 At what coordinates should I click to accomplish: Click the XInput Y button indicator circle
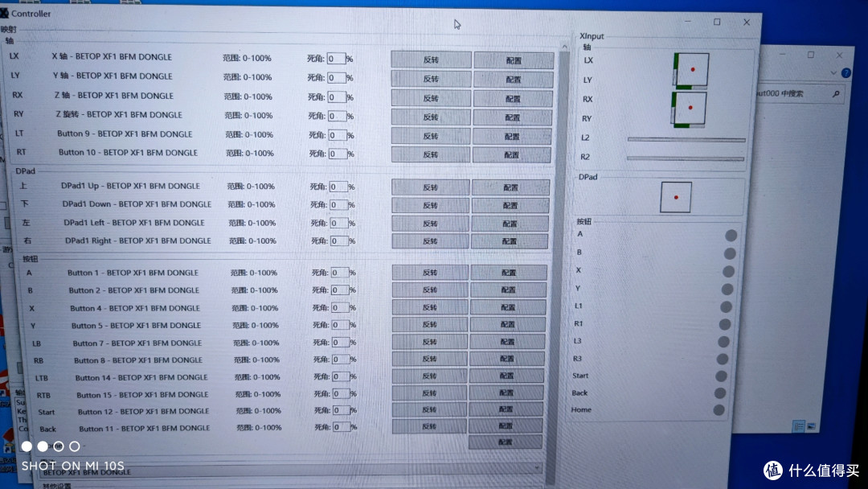point(727,289)
